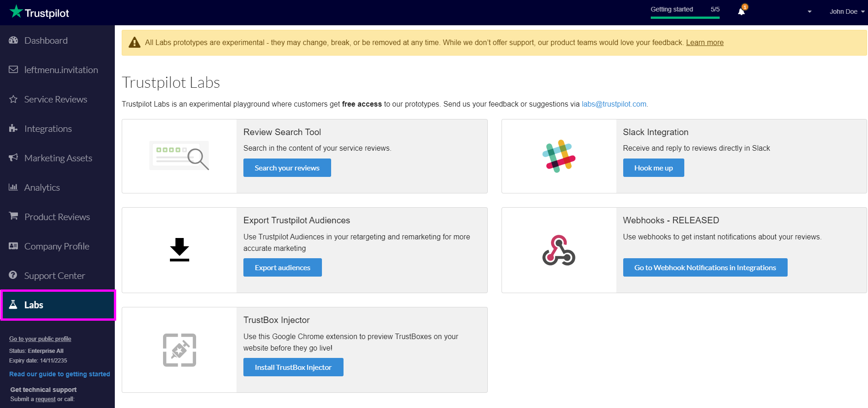Click the Dashboard gauge icon

point(13,40)
